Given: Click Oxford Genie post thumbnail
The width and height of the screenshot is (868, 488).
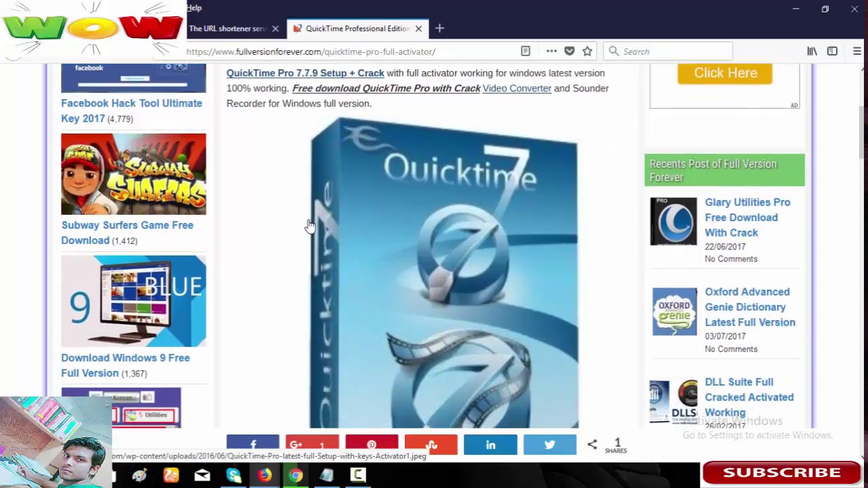Looking at the screenshot, I should (674, 311).
